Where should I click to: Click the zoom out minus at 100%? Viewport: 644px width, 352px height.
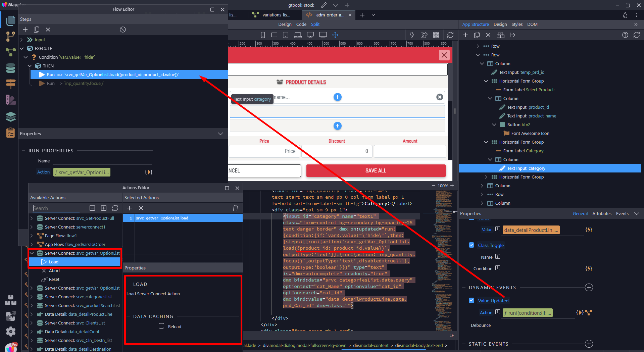point(434,186)
